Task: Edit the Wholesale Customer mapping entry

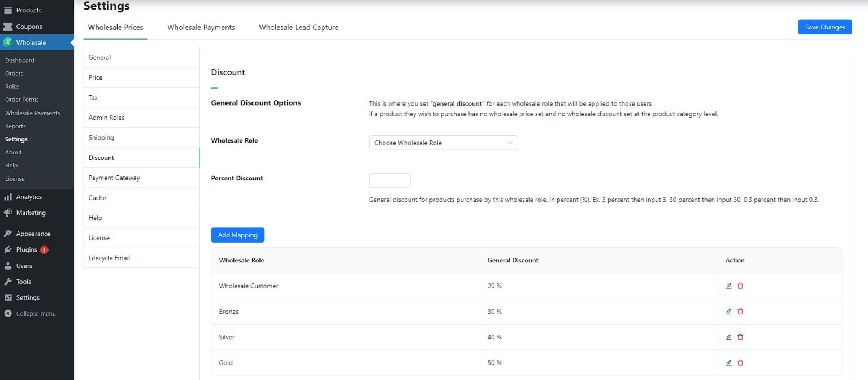Action: (x=728, y=286)
